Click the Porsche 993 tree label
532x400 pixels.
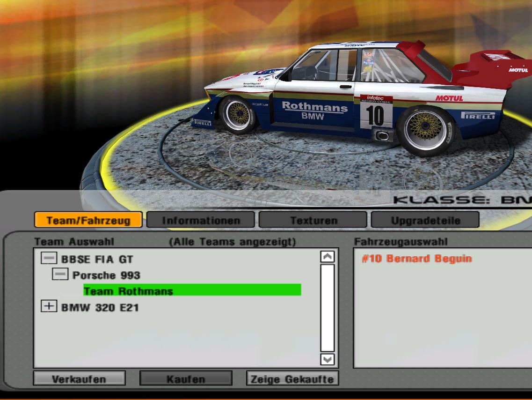(x=106, y=275)
